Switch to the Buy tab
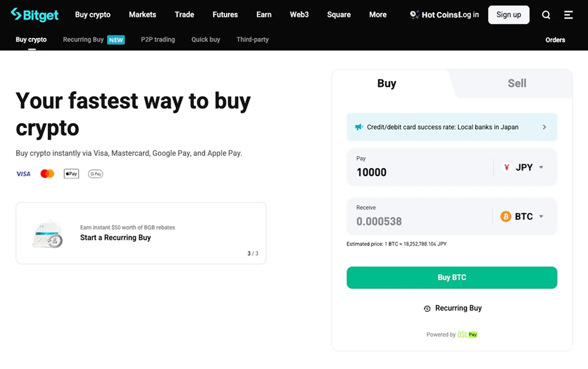Image resolution: width=588 pixels, height=369 pixels. pos(386,83)
